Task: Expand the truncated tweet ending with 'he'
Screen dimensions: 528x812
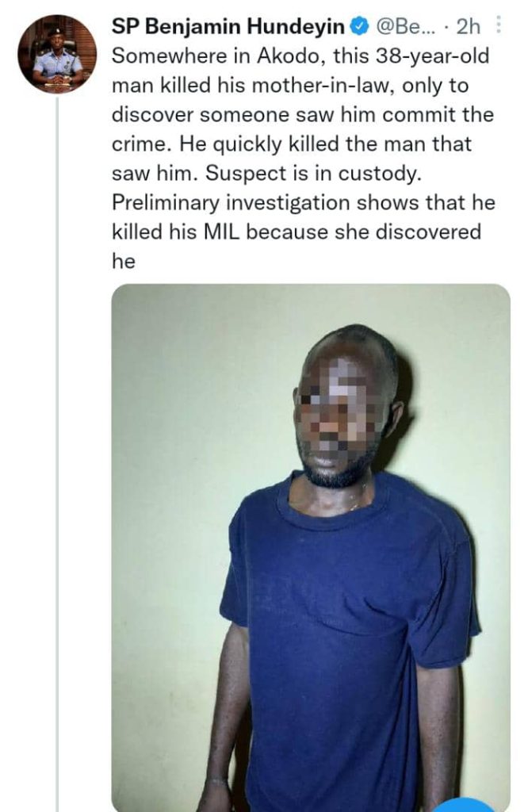Action: [x=123, y=262]
